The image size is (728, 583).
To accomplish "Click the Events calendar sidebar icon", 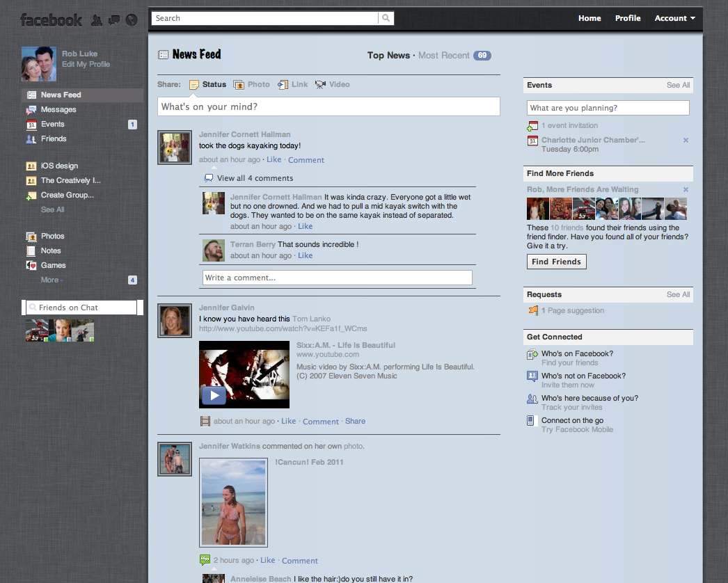I will click(31, 125).
